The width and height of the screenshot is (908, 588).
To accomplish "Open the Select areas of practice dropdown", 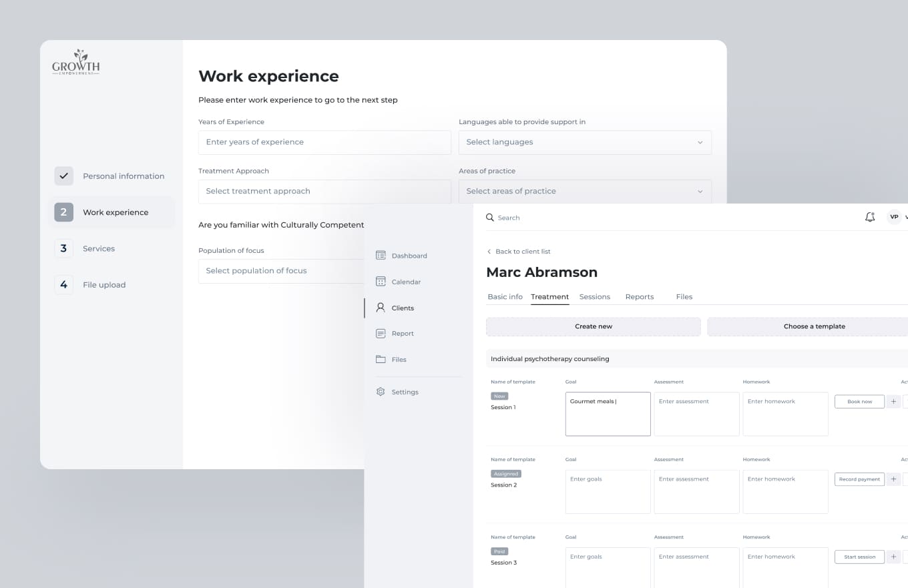I will tap(584, 191).
